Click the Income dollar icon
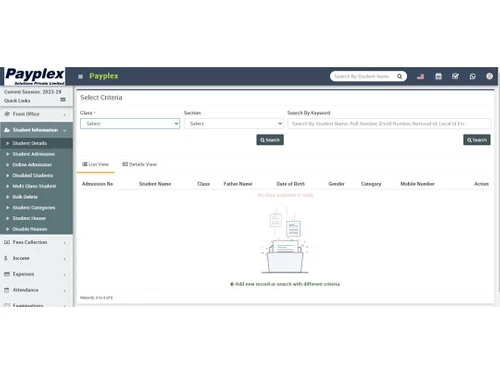 pos(6,258)
